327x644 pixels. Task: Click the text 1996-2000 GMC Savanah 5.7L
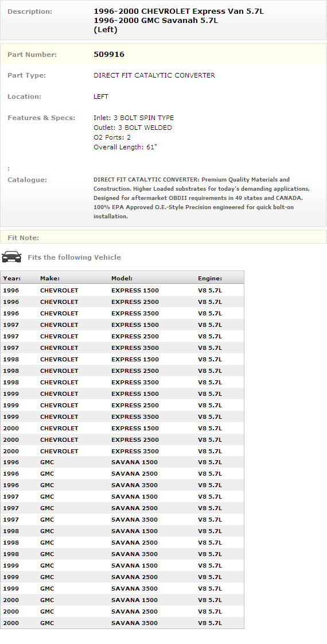[x=156, y=21]
